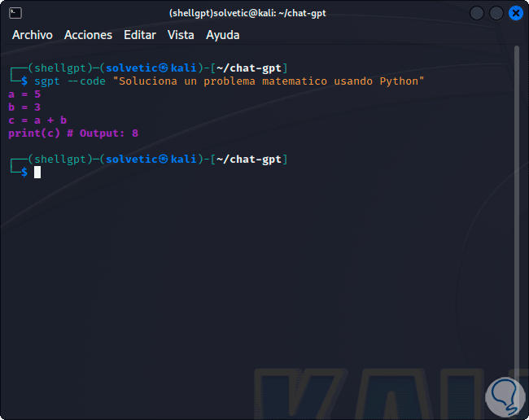This screenshot has height=420, width=529.
Task: Expand the Vista menu
Action: point(181,35)
